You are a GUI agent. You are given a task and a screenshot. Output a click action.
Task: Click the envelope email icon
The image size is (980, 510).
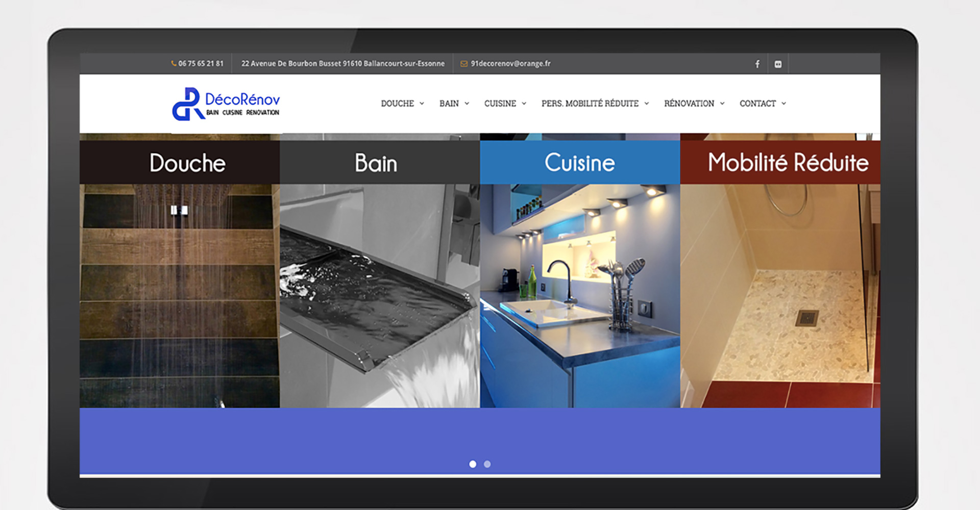click(464, 64)
